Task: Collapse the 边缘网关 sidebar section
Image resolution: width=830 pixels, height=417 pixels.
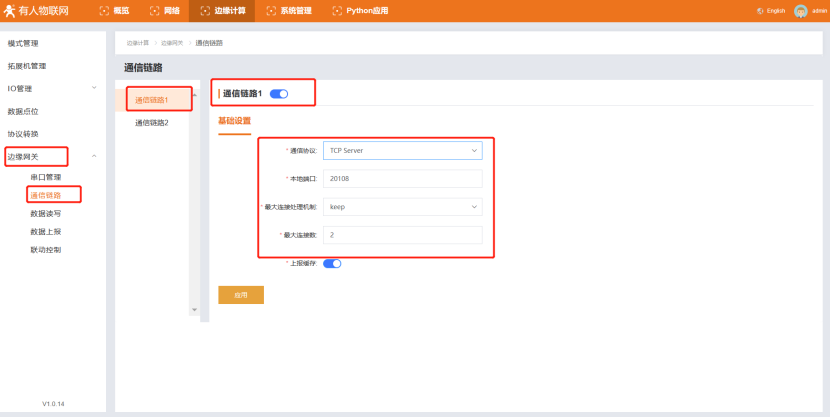Action: click(x=94, y=156)
